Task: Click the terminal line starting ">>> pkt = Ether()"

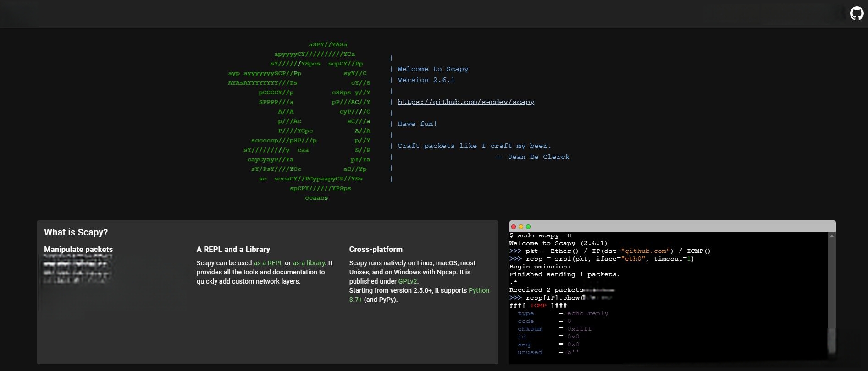Action: tap(610, 251)
